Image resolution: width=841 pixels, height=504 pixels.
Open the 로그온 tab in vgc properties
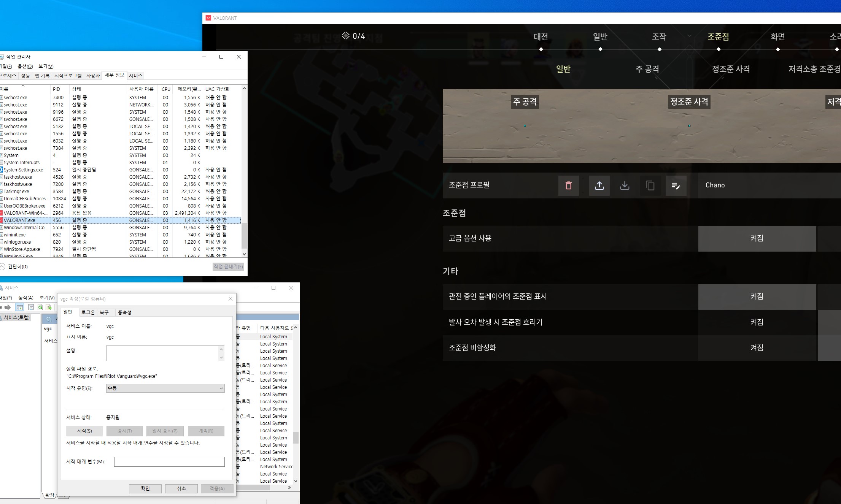[88, 312]
